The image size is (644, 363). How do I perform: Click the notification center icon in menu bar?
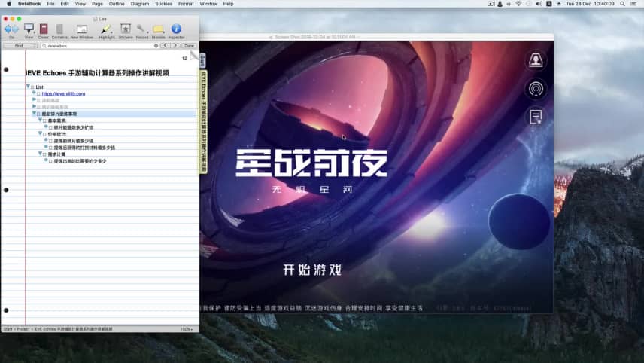pyautogui.click(x=633, y=4)
